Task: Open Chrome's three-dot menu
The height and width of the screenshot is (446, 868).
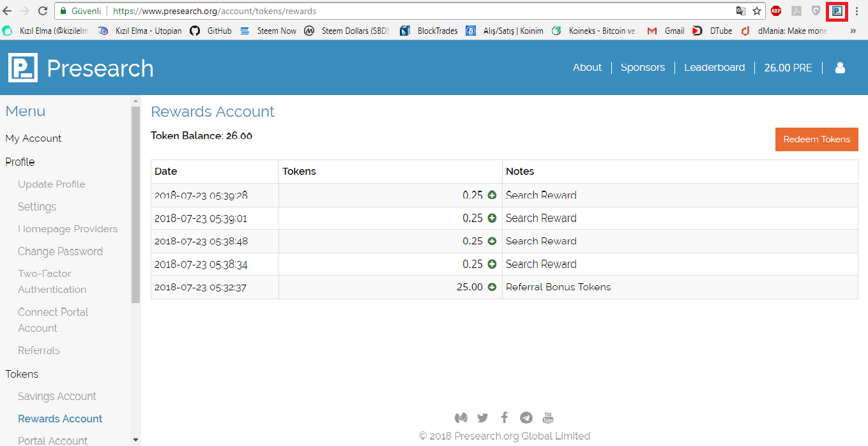Action: [x=857, y=11]
